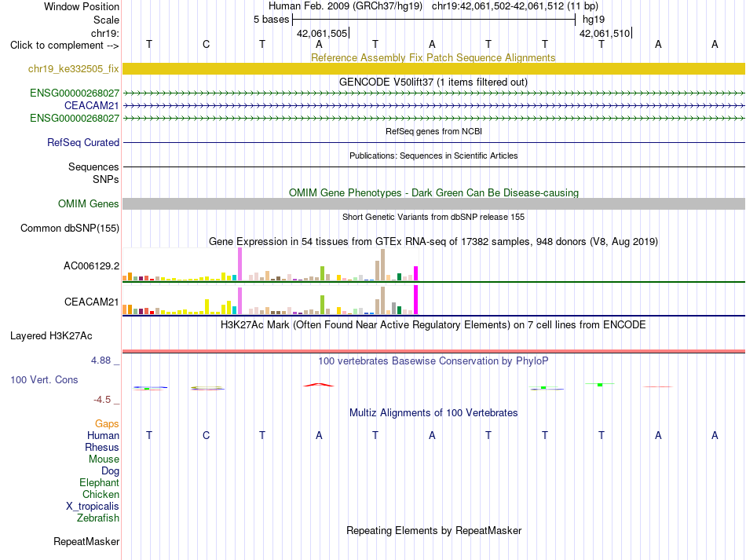Click the Chicken species label
The image size is (746, 560).
click(101, 494)
